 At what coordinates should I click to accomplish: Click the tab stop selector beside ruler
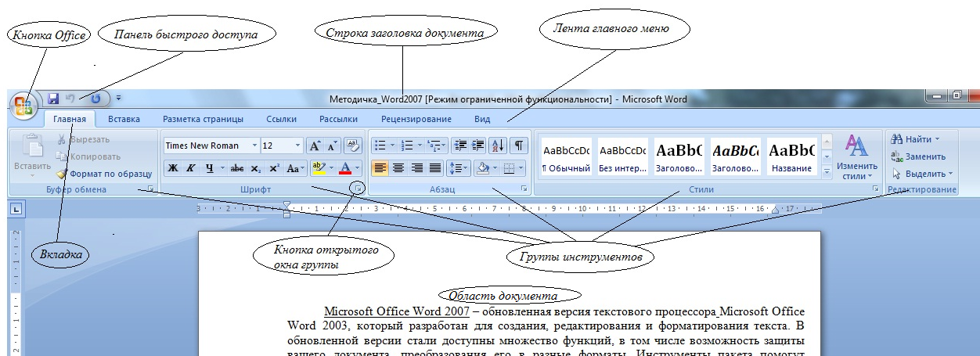(x=16, y=209)
